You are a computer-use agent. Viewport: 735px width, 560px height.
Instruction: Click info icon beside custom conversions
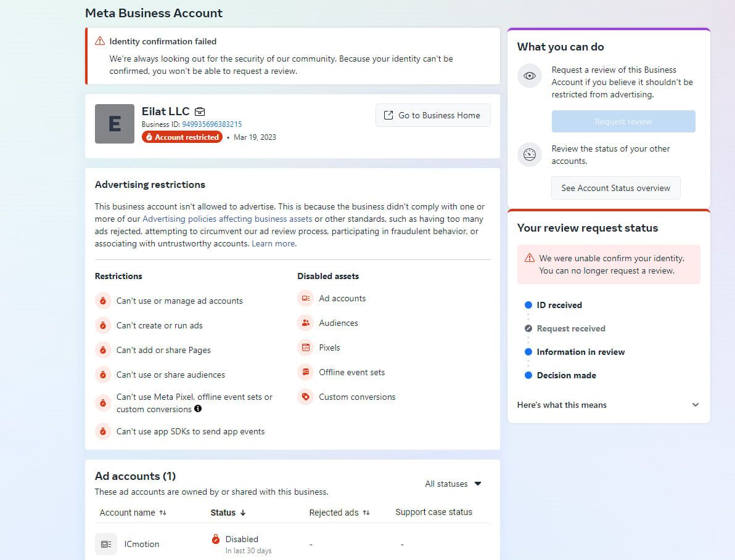pyautogui.click(x=198, y=408)
